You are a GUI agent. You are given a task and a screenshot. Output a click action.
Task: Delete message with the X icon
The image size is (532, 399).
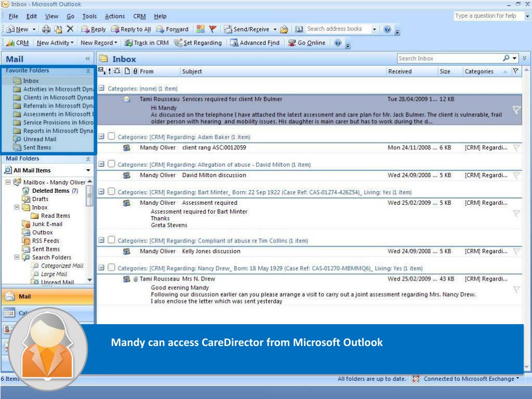click(x=70, y=29)
